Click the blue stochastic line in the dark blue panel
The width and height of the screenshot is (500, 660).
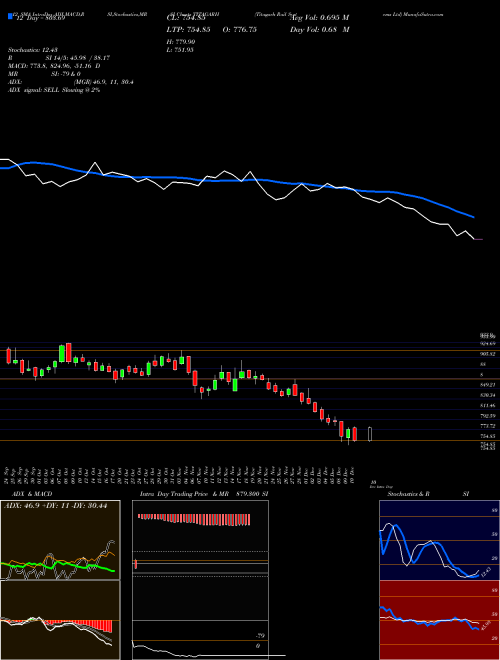429,551
